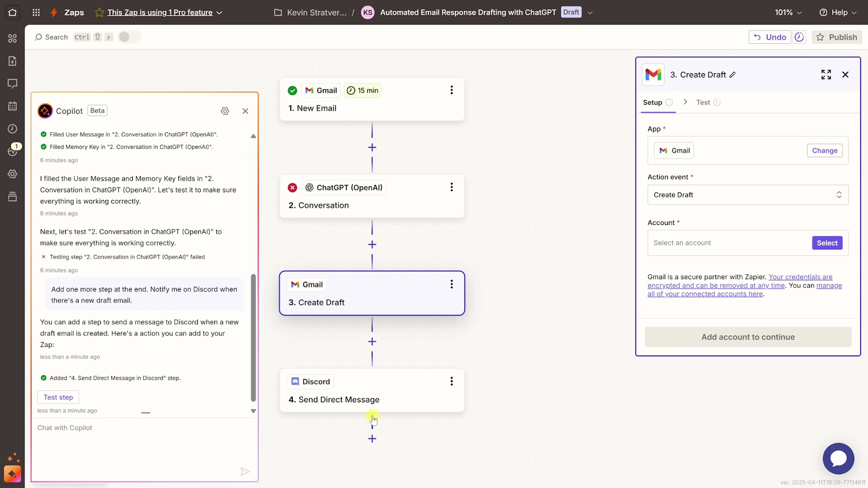
Task: Open the settings gear in left sidebar
Action: [x=12, y=174]
